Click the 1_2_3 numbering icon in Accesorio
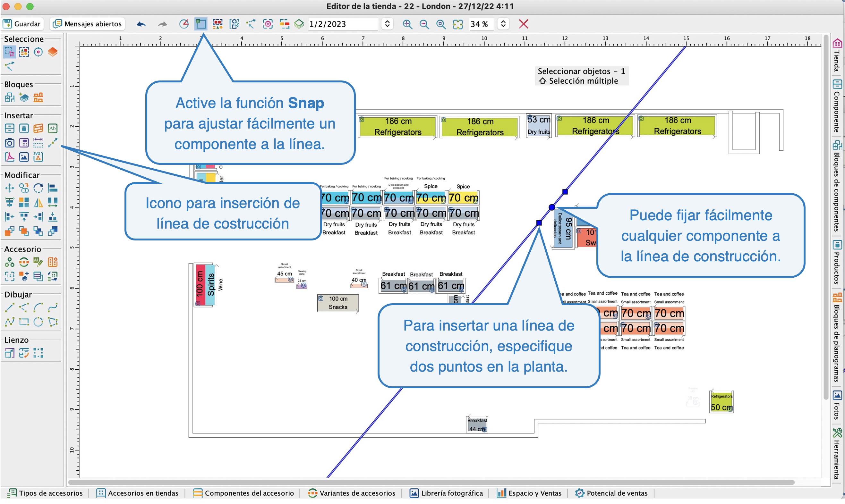This screenshot has width=845, height=504. [10, 277]
